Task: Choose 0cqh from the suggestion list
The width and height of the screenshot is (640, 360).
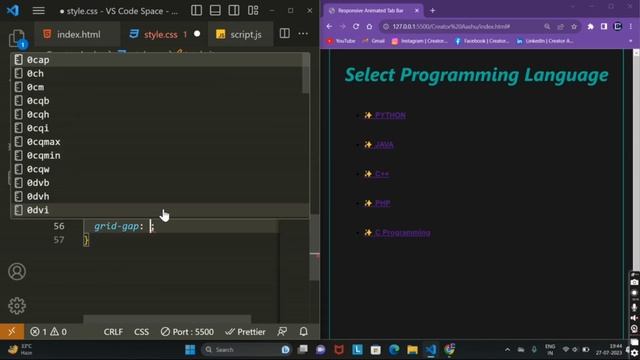Action: (160, 115)
